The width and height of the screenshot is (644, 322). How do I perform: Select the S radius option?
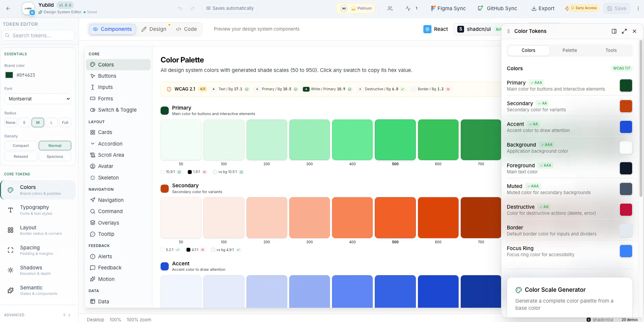pyautogui.click(x=24, y=122)
